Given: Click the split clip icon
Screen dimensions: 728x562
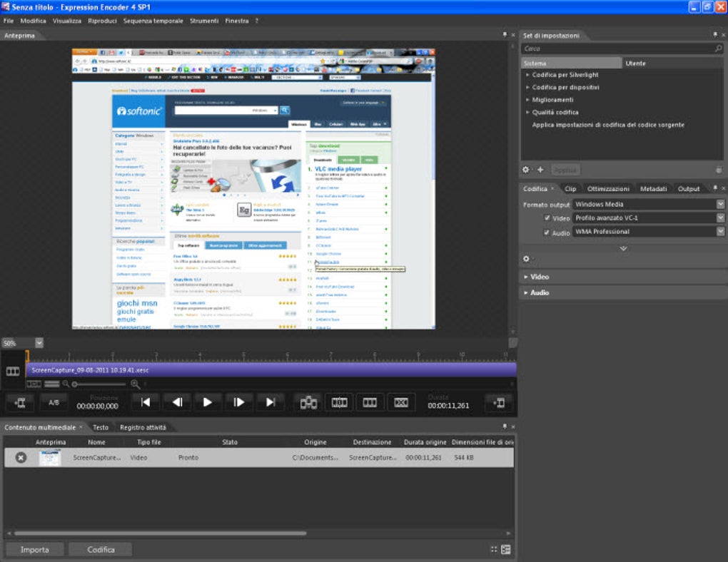Looking at the screenshot, I should [340, 402].
